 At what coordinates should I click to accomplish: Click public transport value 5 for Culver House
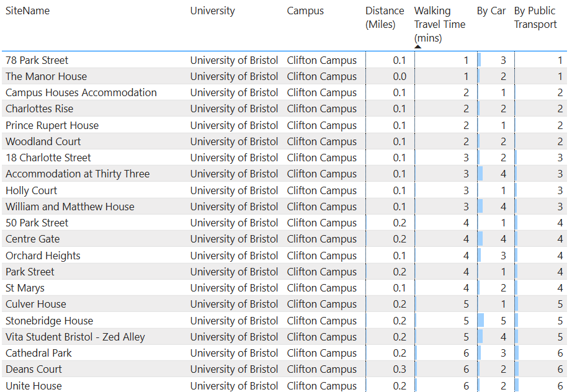click(x=560, y=304)
